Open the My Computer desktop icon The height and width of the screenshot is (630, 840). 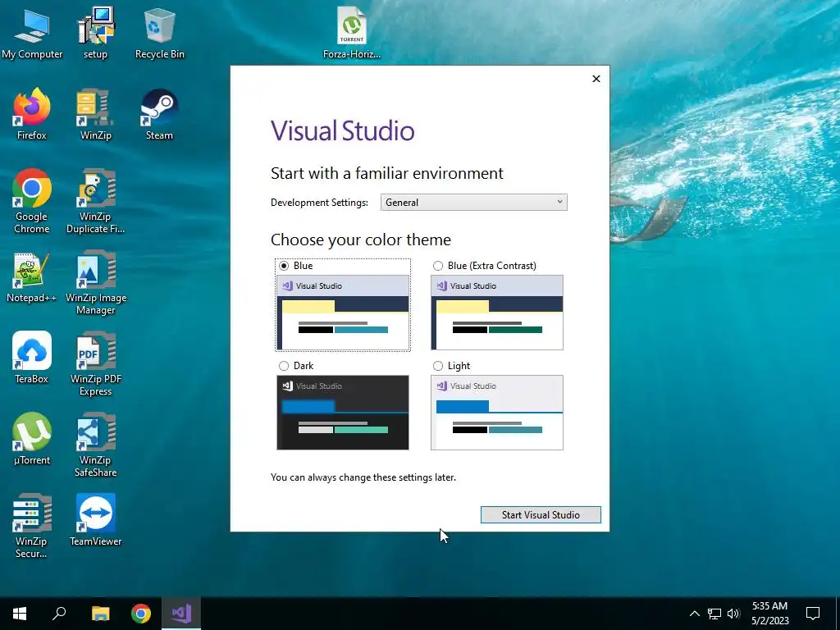tap(32, 34)
